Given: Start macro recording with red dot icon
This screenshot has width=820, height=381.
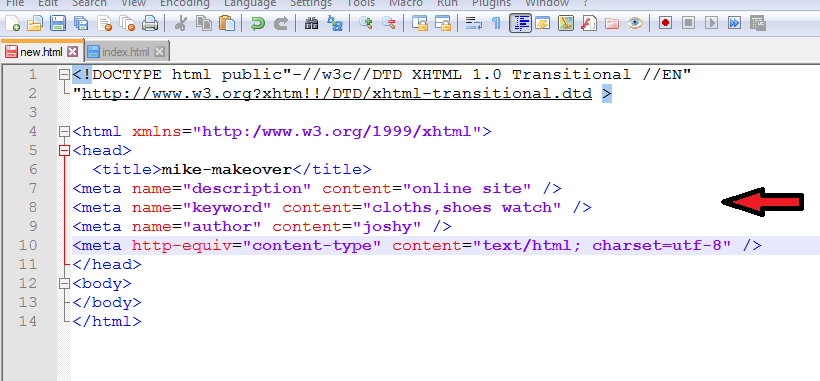Looking at the screenshot, I should 665,23.
